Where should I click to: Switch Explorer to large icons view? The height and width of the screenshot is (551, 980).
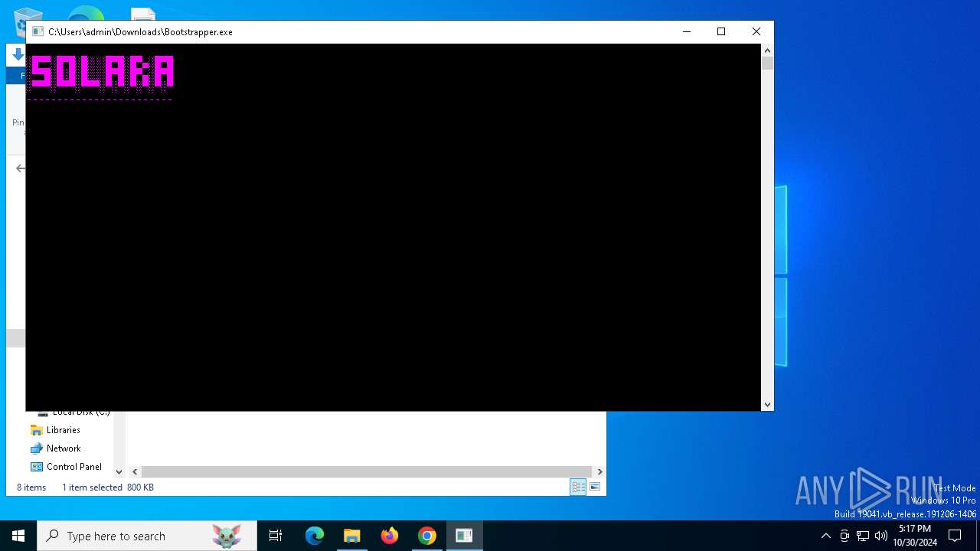click(595, 487)
